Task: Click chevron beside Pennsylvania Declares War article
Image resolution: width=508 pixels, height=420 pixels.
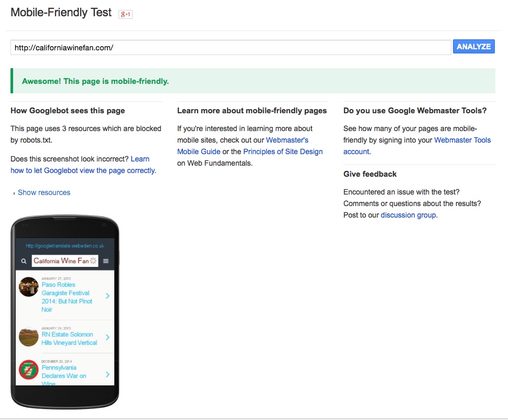Action: [x=107, y=374]
